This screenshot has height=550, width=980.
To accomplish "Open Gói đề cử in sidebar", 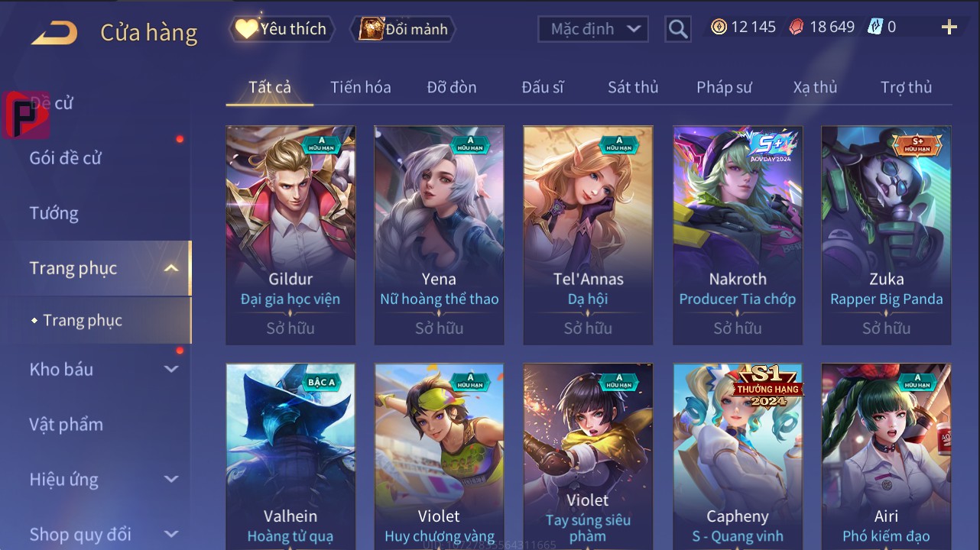I will [x=65, y=158].
